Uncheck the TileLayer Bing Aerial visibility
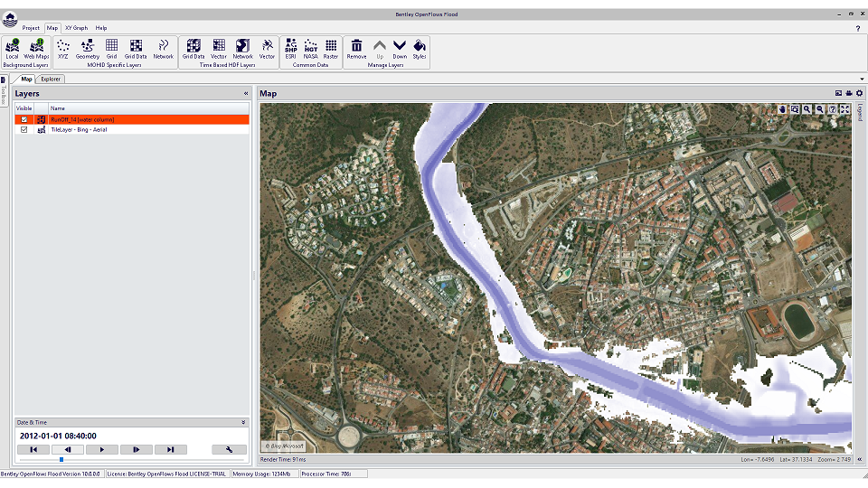The image size is (868, 488). point(24,130)
